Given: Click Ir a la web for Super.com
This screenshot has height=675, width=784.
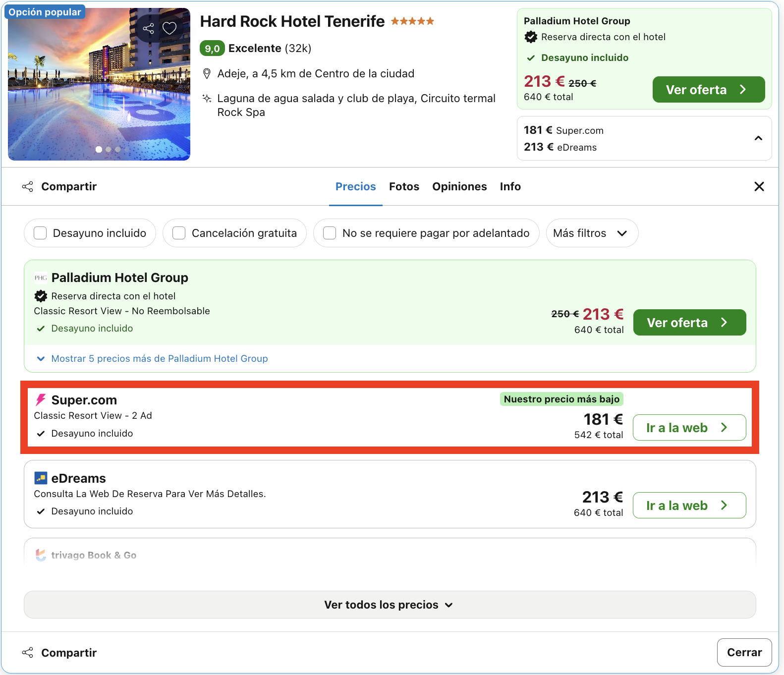Looking at the screenshot, I should pyautogui.click(x=689, y=428).
